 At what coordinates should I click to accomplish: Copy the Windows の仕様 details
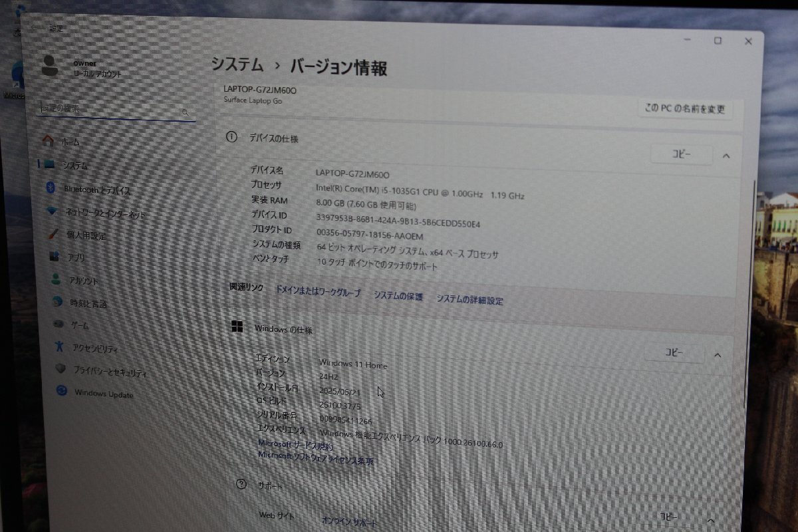coord(674,353)
